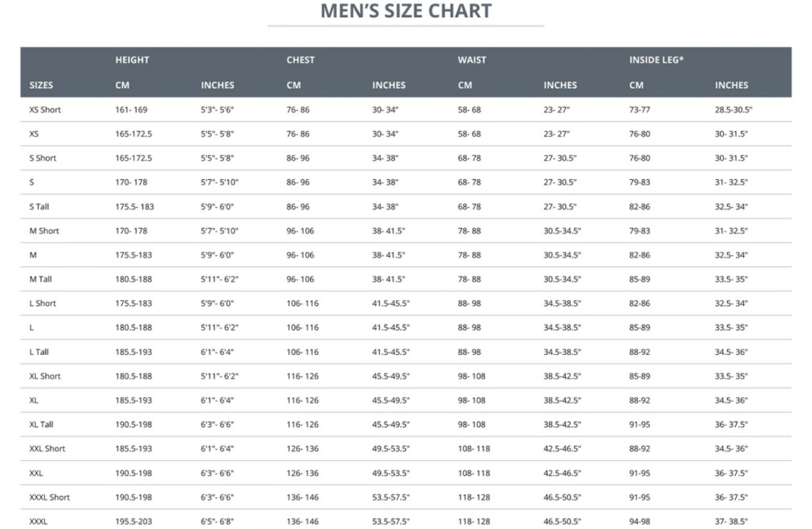
Task: Click inside leg value 94-98 for XXXL
Action: click(x=640, y=522)
